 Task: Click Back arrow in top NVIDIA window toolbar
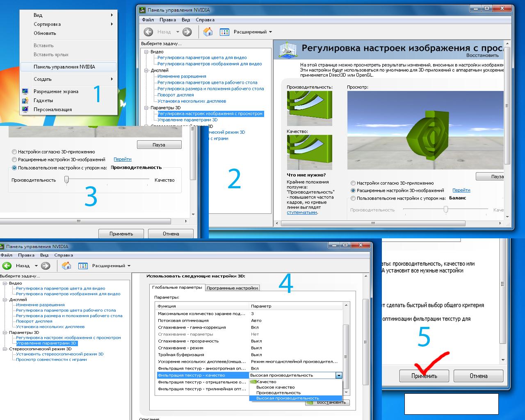coord(148,32)
